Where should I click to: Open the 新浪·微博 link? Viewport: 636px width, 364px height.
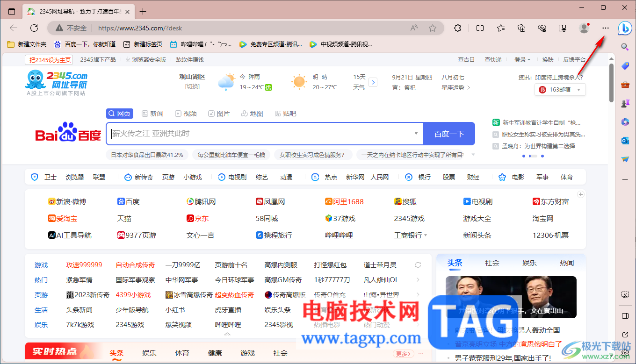point(67,202)
